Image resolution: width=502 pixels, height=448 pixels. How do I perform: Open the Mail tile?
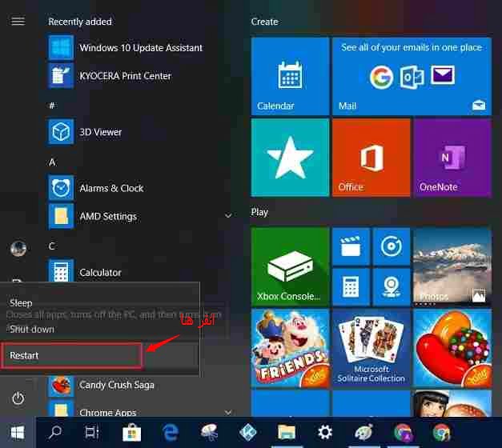click(x=412, y=76)
